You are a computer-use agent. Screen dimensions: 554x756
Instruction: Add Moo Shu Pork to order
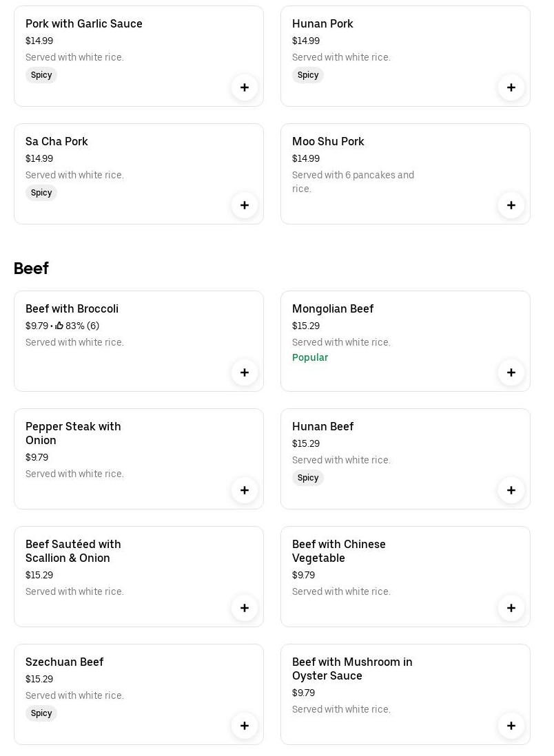[511, 205]
